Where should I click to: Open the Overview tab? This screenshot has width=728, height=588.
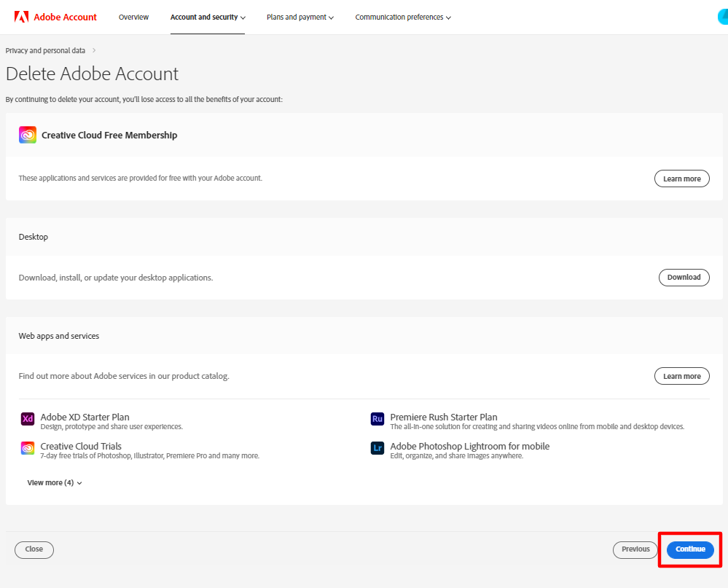133,17
